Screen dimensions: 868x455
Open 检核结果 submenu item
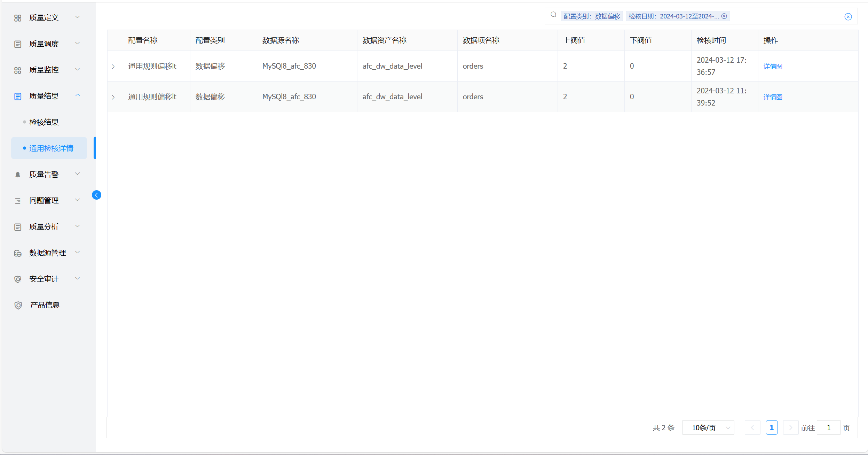[44, 122]
